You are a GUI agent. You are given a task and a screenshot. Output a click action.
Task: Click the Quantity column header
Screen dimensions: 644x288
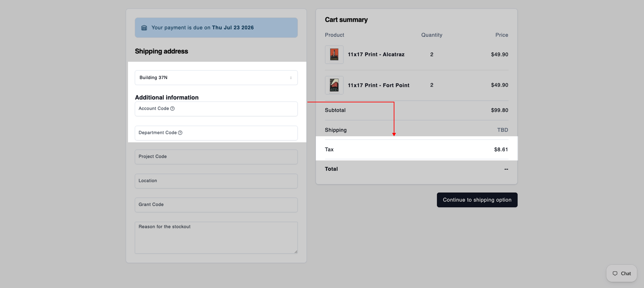click(432, 35)
